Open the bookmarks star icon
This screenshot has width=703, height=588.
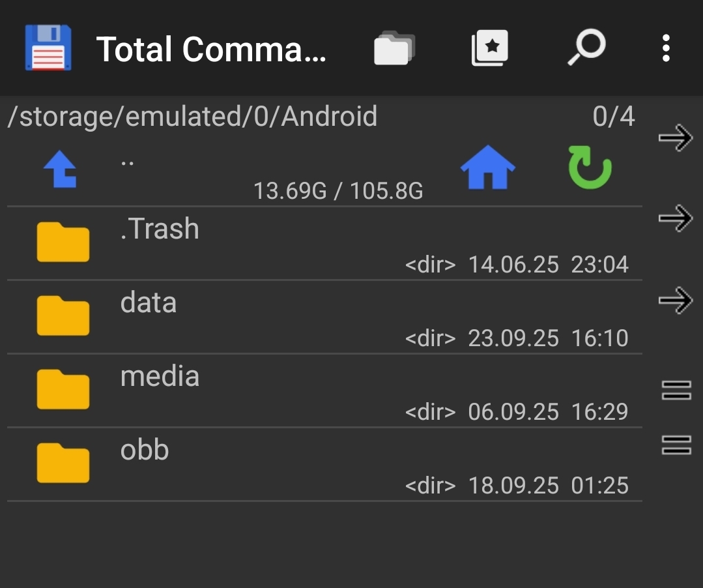(490, 48)
